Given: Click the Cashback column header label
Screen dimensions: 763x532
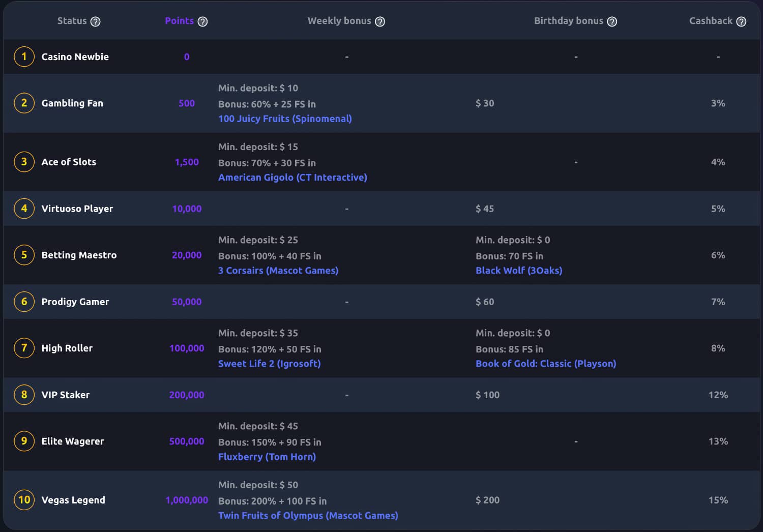Looking at the screenshot, I should [x=710, y=21].
